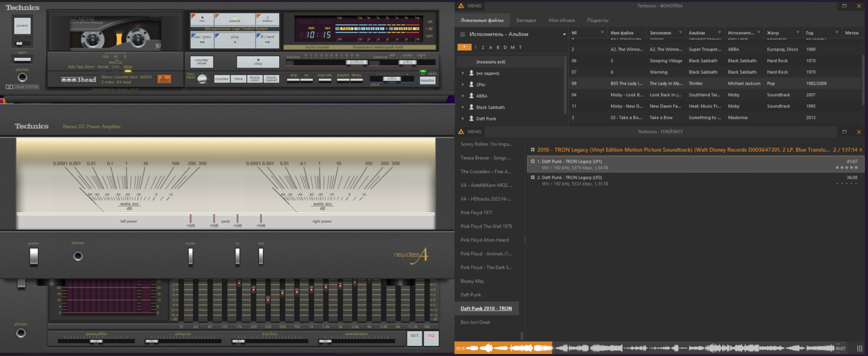Click the hamburger icon beside Исполнитель - Альбом

[x=463, y=34]
